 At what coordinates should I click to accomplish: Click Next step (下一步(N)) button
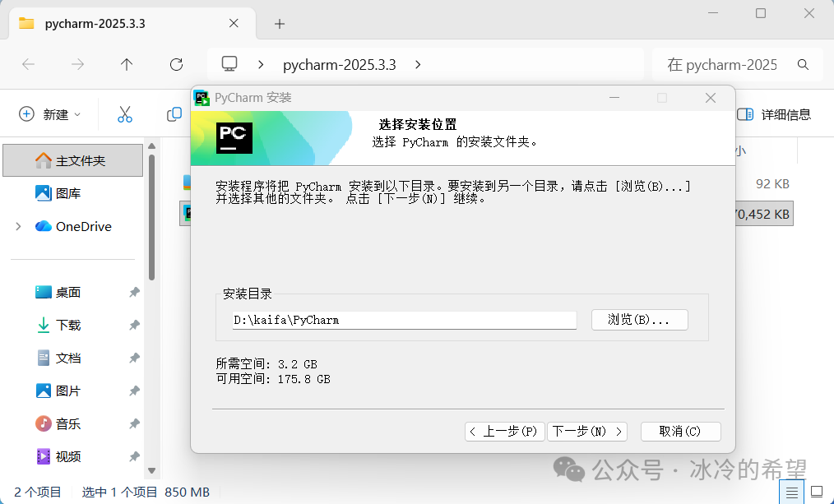586,432
